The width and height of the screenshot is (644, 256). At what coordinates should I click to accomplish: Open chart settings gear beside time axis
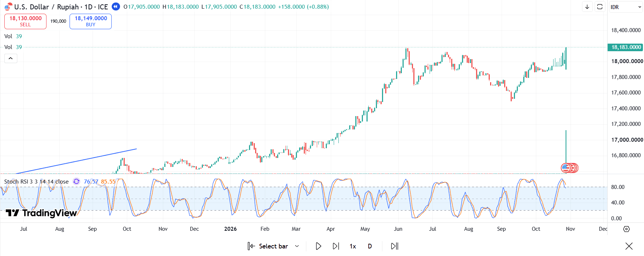pyautogui.click(x=626, y=229)
